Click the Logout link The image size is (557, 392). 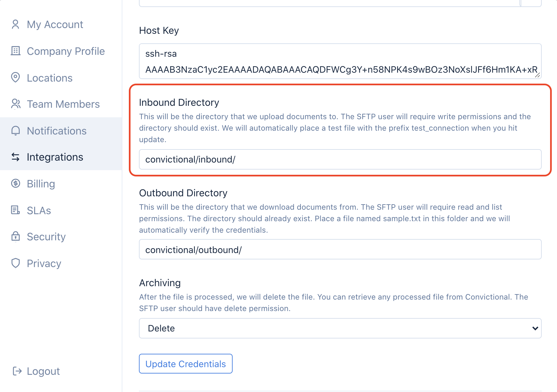43,371
